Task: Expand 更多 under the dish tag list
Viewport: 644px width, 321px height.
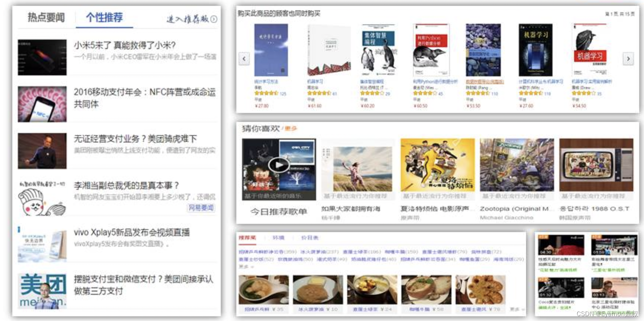Action: coord(246,266)
